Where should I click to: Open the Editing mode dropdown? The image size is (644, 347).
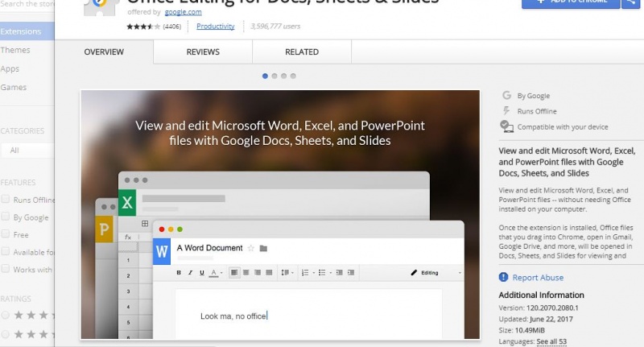[x=436, y=273]
